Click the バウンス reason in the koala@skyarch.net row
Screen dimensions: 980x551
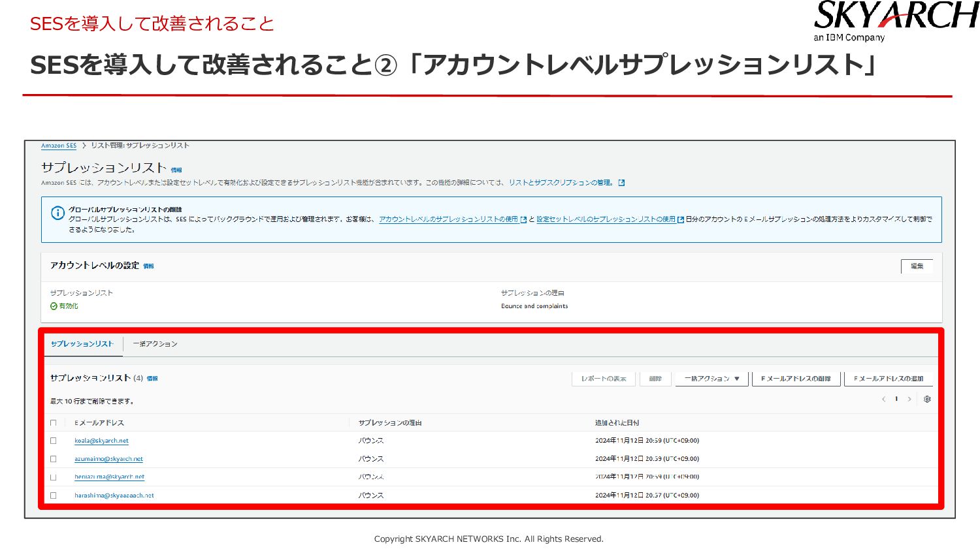[x=371, y=441]
